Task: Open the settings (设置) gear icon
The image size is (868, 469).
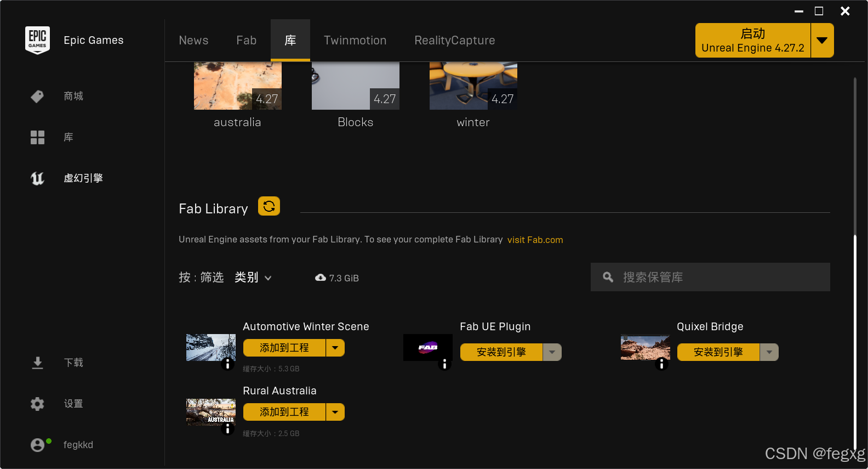Action: click(37, 404)
